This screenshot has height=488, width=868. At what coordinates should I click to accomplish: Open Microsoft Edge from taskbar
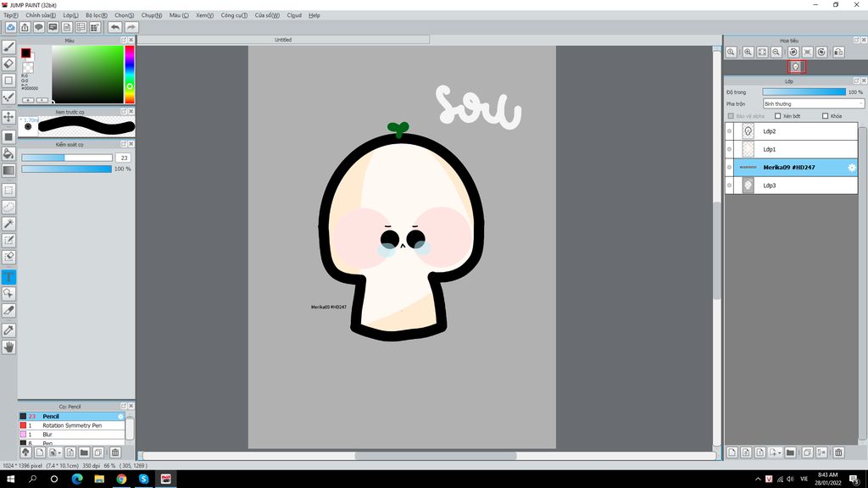[77, 479]
